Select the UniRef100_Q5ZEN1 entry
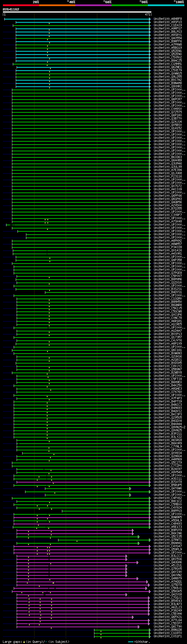 [x=168, y=51]
